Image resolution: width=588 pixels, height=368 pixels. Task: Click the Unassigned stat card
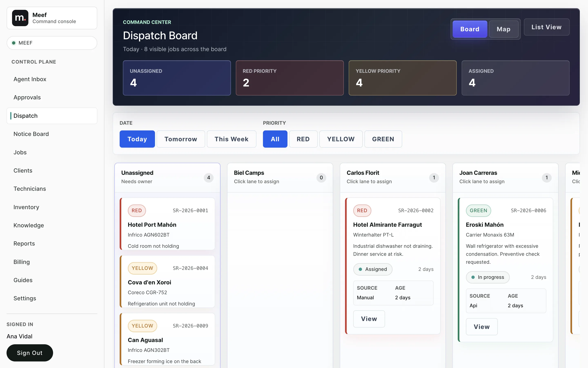(177, 78)
